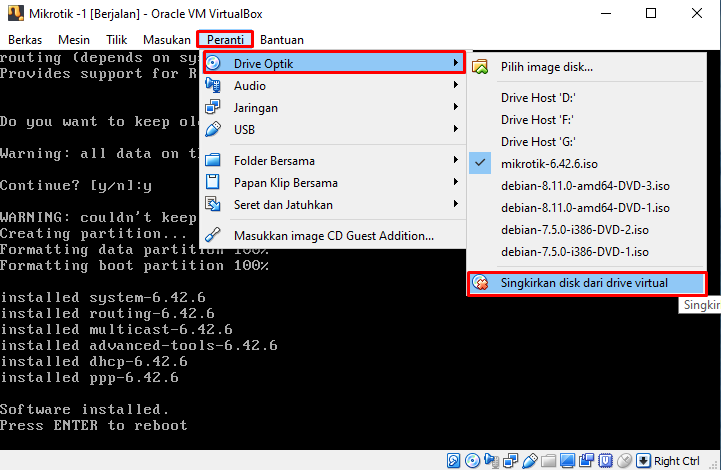Click the Papan Klip Bersama clipboard icon

(213, 182)
